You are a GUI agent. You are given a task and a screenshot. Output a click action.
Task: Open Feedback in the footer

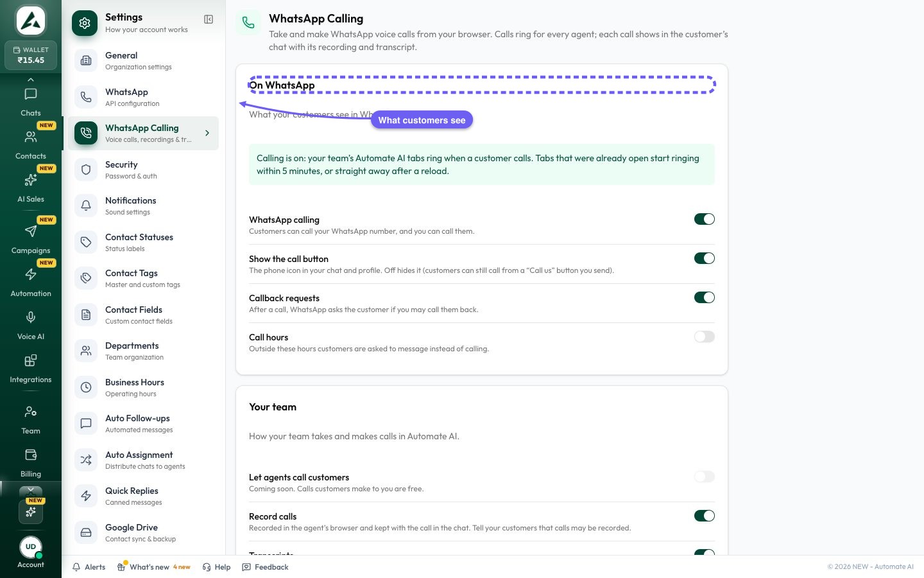pos(265,567)
